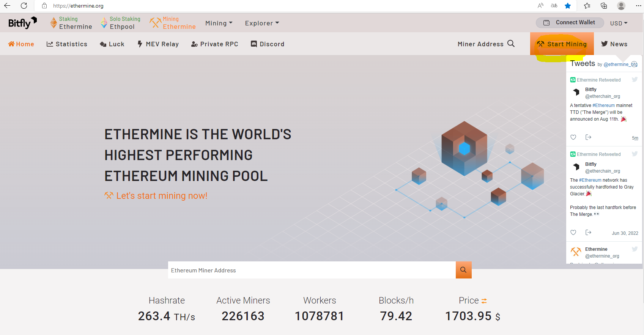Click Let's start mining now link
Screen dimensions: 644x335
156,196
